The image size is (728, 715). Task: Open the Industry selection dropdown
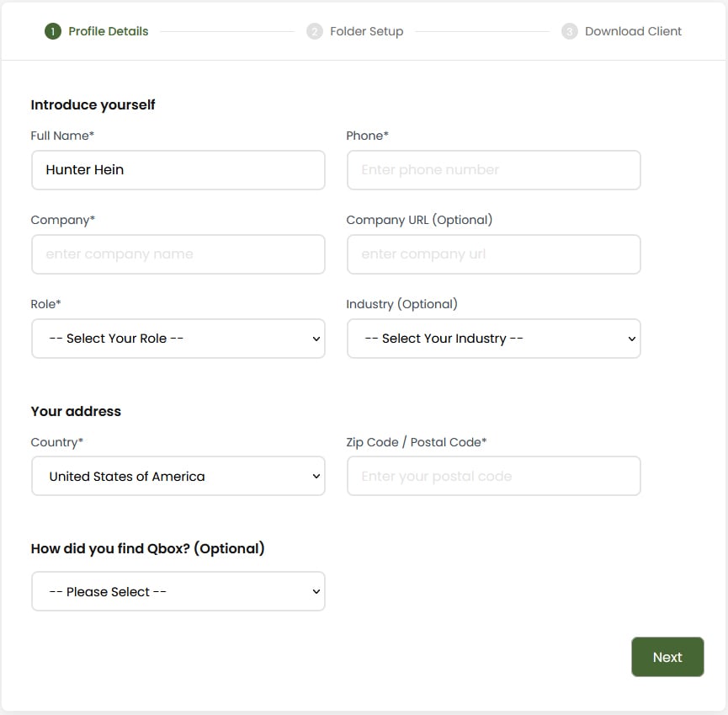tap(493, 339)
